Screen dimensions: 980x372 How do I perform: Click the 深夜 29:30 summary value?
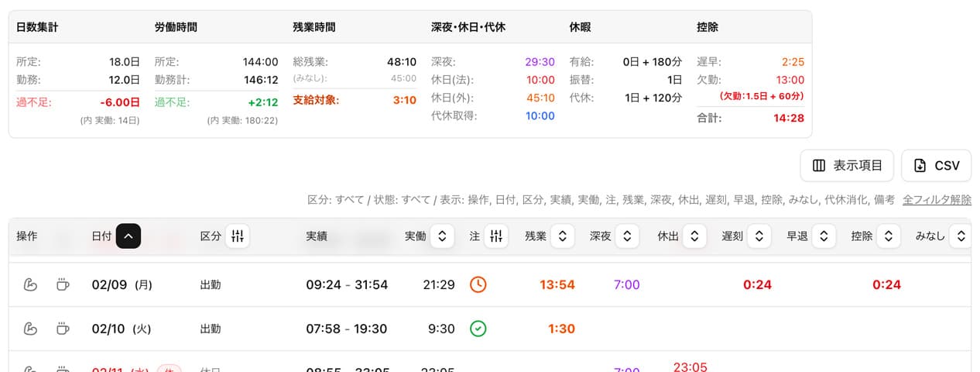[540, 61]
